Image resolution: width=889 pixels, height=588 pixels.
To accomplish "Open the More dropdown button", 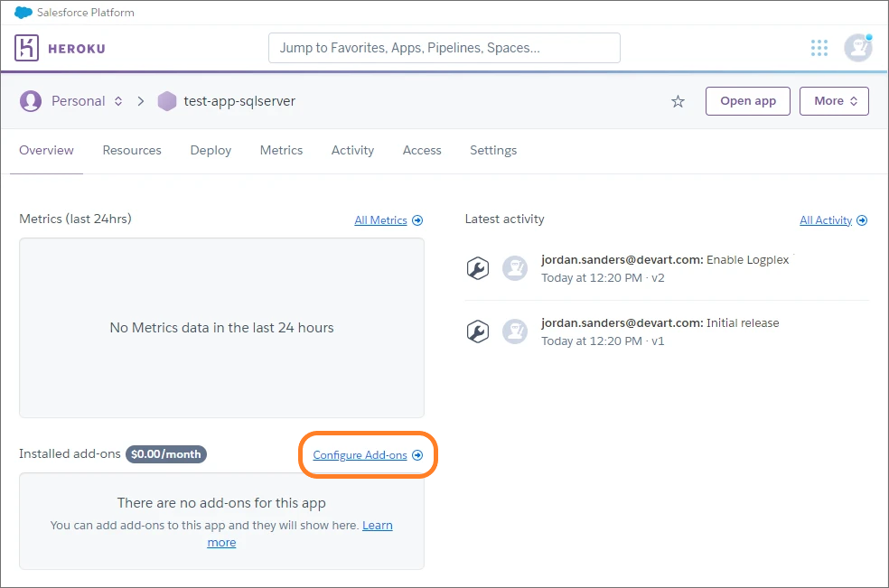I will (834, 101).
